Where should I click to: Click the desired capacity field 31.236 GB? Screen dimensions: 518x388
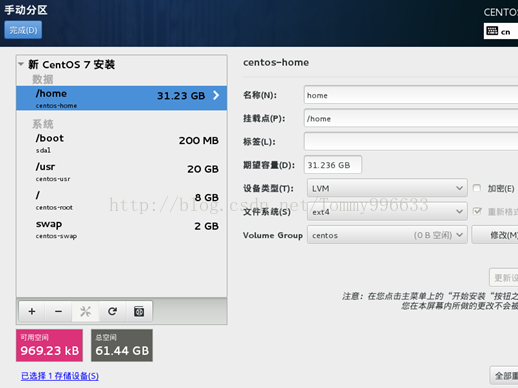[333, 165]
